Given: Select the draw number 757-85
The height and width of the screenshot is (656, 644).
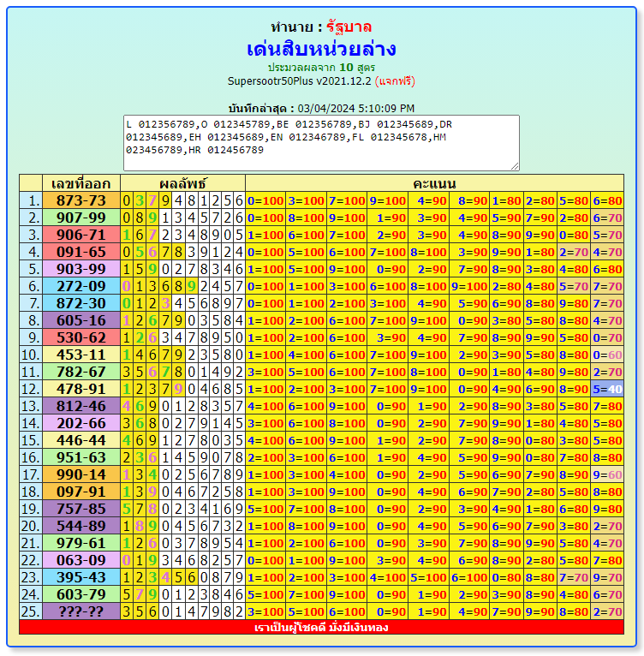Looking at the screenshot, I should click(81, 510).
